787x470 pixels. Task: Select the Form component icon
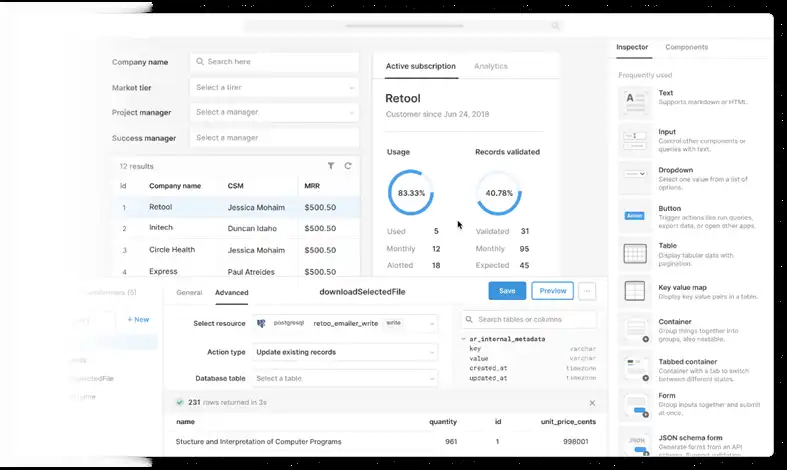tap(636, 405)
